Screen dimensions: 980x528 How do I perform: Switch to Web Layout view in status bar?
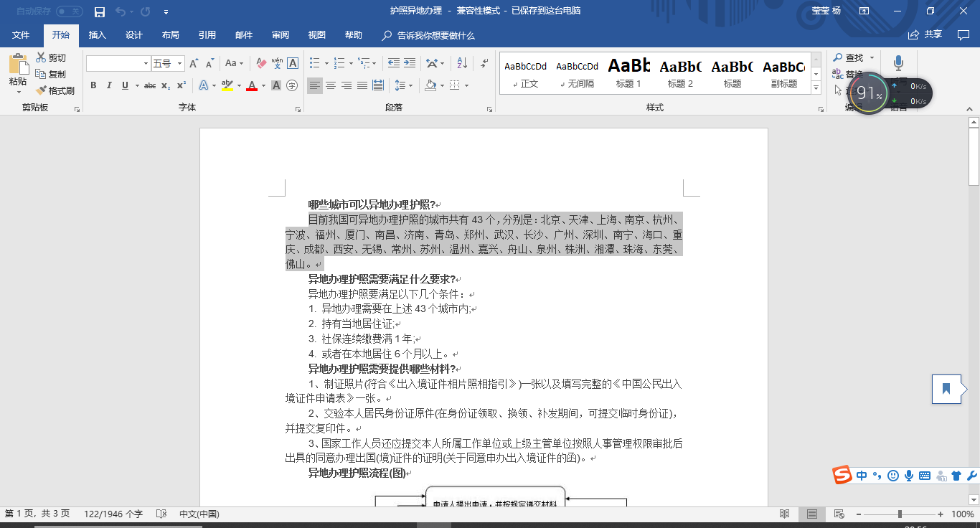click(839, 514)
